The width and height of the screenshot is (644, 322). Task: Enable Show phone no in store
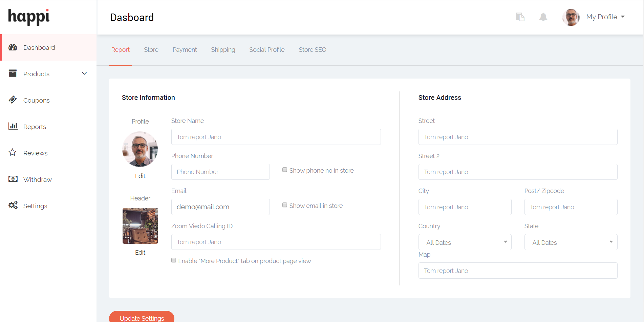pyautogui.click(x=285, y=170)
